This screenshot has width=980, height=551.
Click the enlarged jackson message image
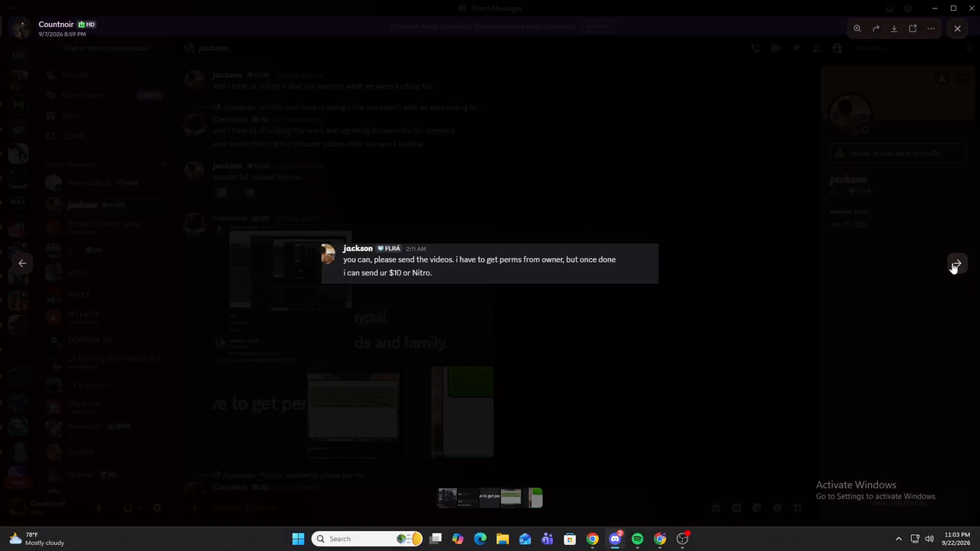pos(490,263)
